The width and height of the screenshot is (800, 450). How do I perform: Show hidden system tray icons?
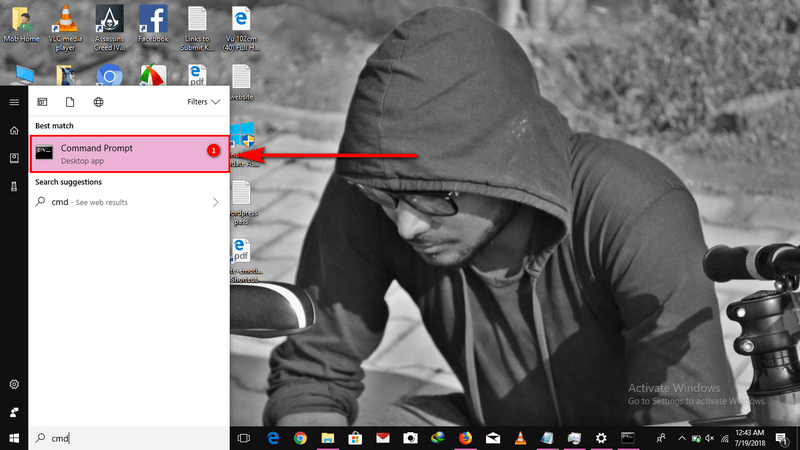point(682,438)
